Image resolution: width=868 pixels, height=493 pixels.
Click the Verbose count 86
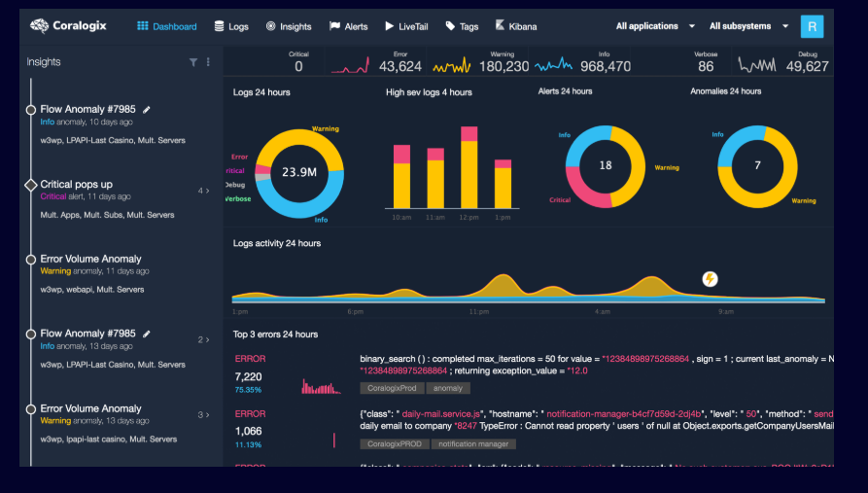[x=706, y=66]
